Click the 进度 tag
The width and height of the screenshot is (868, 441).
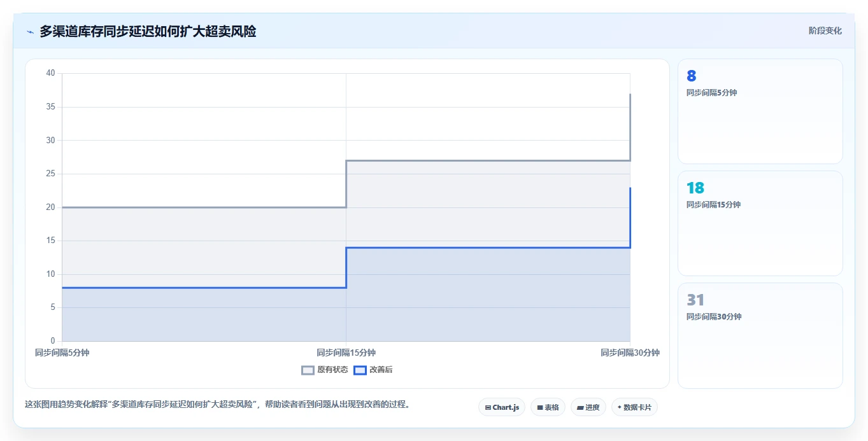[588, 407]
